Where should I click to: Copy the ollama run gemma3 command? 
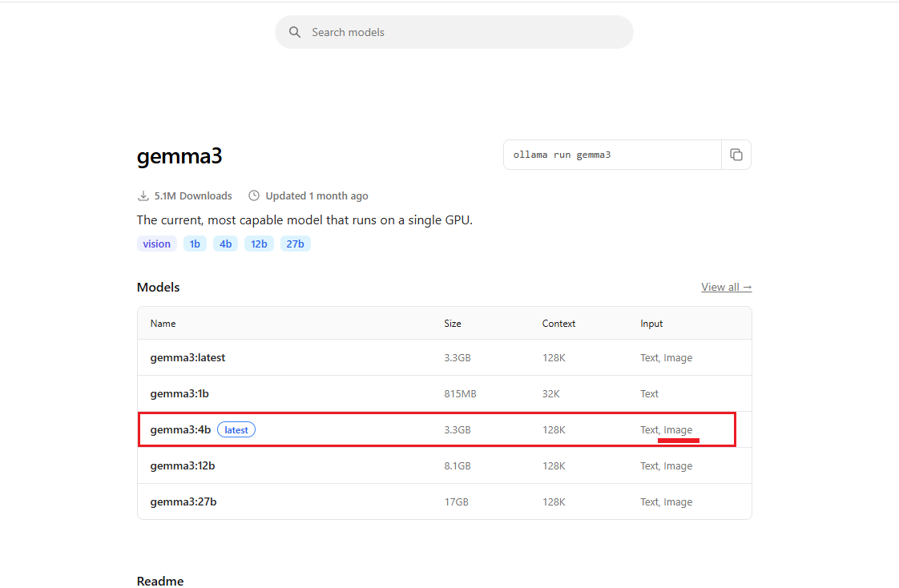736,155
